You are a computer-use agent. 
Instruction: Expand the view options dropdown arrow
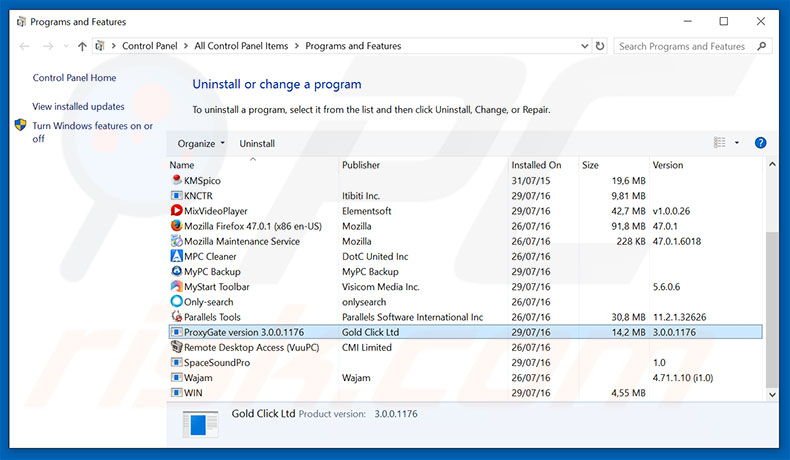737,143
